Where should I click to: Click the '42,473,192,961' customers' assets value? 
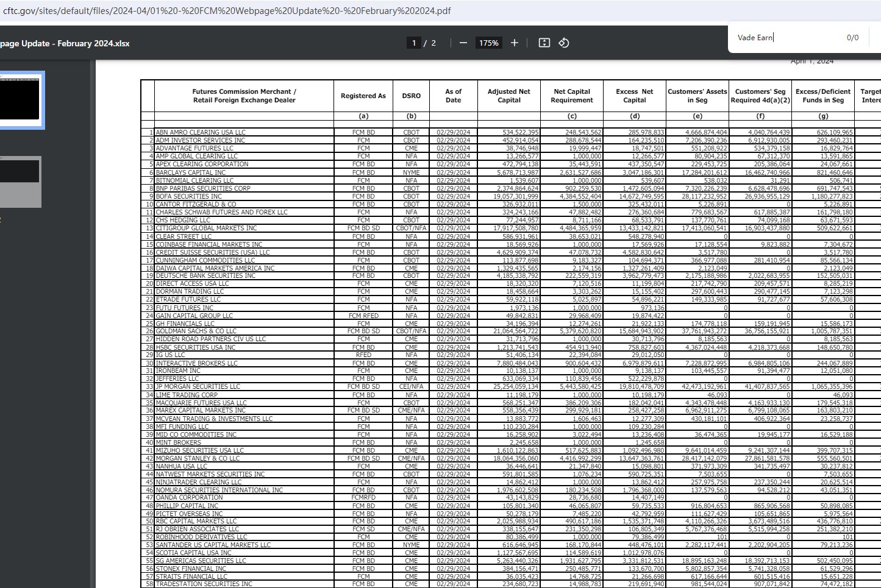click(705, 386)
